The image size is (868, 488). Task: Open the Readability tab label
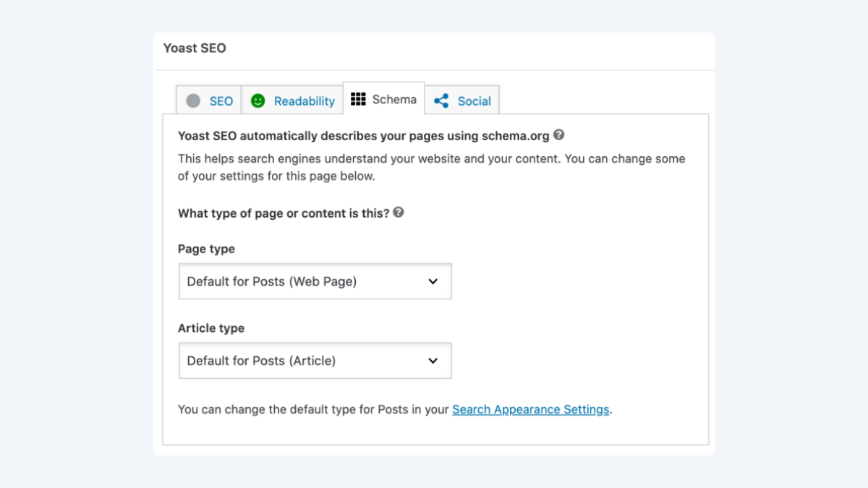click(304, 101)
